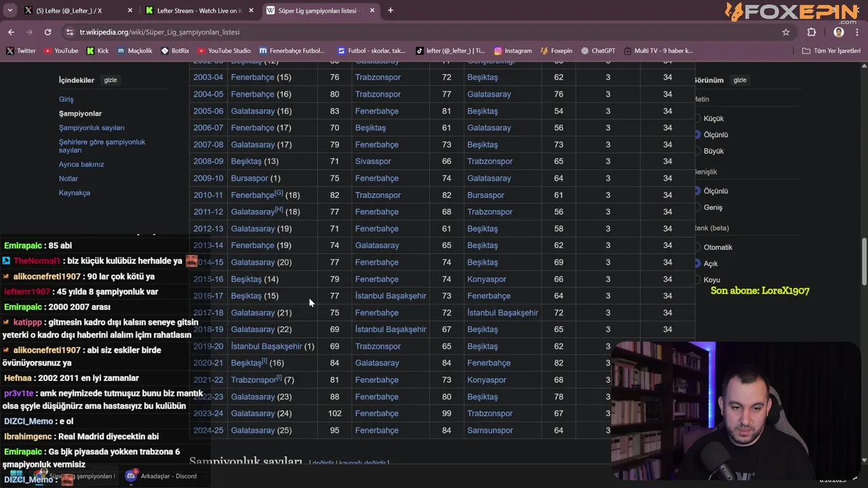Close the Lefter X tab
Viewport: 868px width, 488px height.
point(130,10)
